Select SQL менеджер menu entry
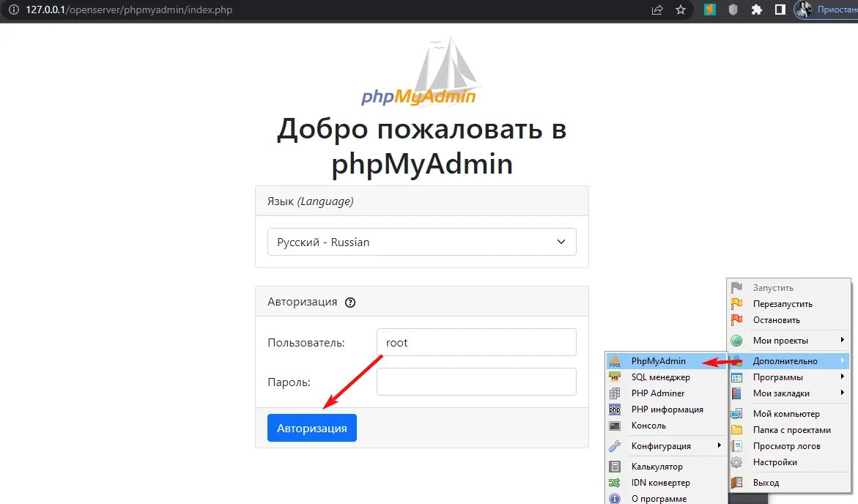Screen dimensions: 858x504 click(666, 377)
